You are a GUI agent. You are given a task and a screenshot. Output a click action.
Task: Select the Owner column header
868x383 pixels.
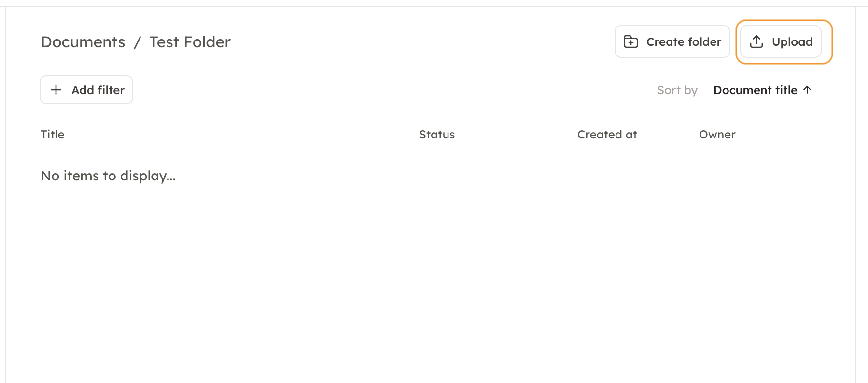click(717, 135)
